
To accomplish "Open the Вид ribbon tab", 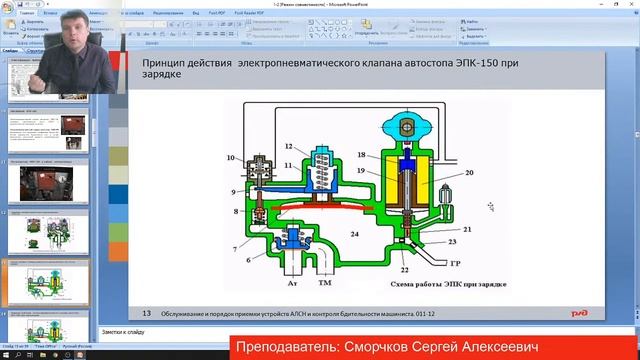I will coord(196,13).
